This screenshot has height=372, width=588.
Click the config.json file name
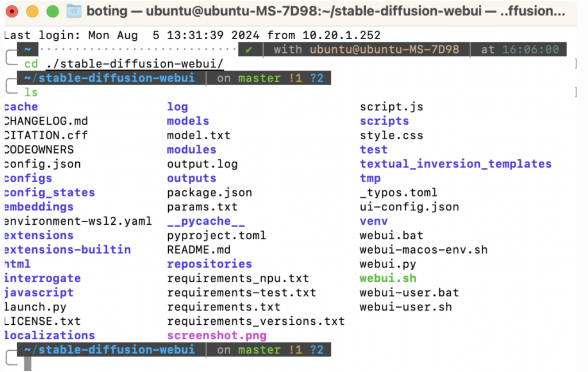(42, 164)
